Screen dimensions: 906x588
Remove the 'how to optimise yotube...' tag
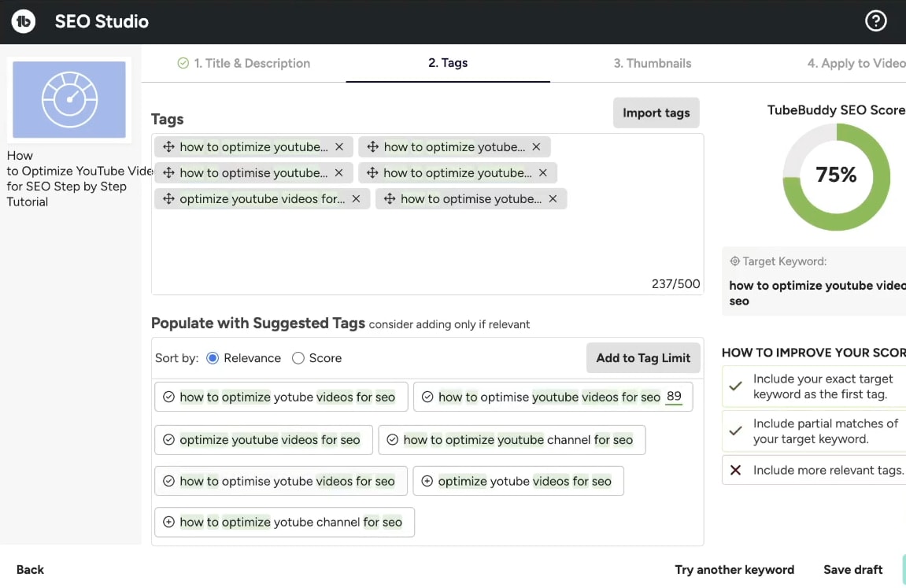553,198
